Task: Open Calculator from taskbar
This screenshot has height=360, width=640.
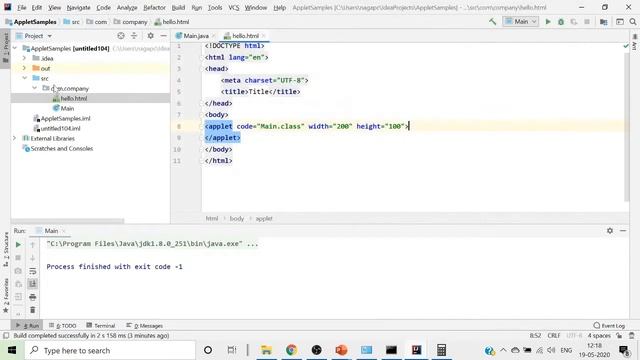Action: coord(441,350)
